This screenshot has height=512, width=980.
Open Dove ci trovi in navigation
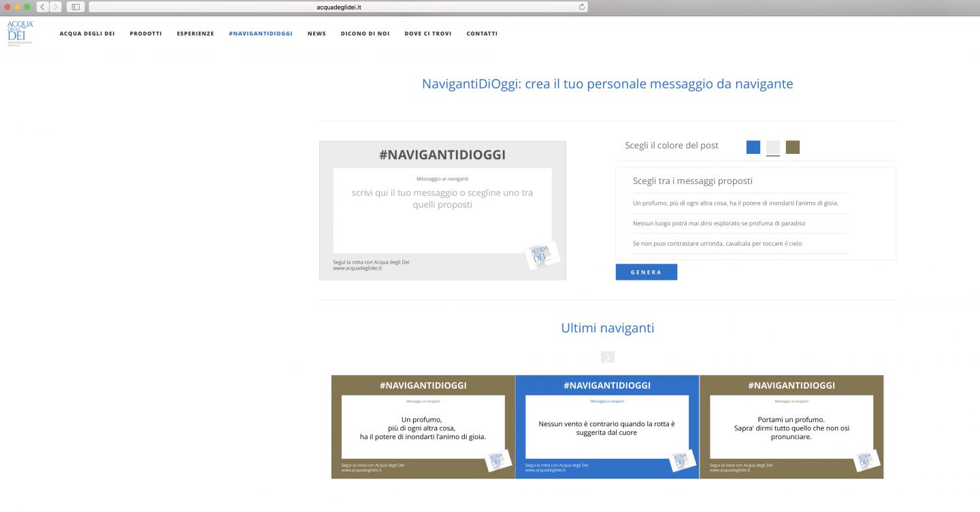pos(427,33)
